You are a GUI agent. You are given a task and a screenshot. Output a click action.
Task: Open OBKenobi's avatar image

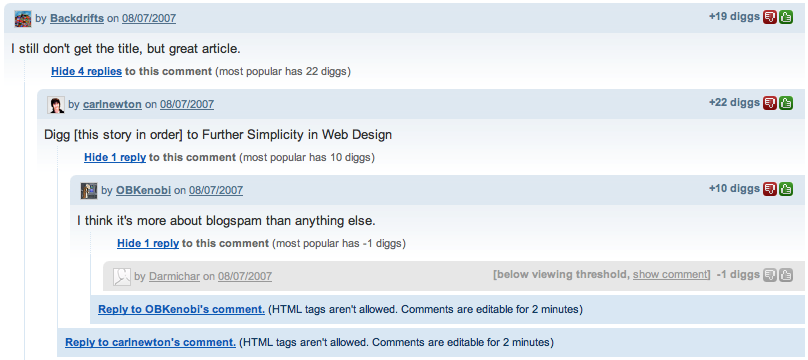[x=89, y=191]
